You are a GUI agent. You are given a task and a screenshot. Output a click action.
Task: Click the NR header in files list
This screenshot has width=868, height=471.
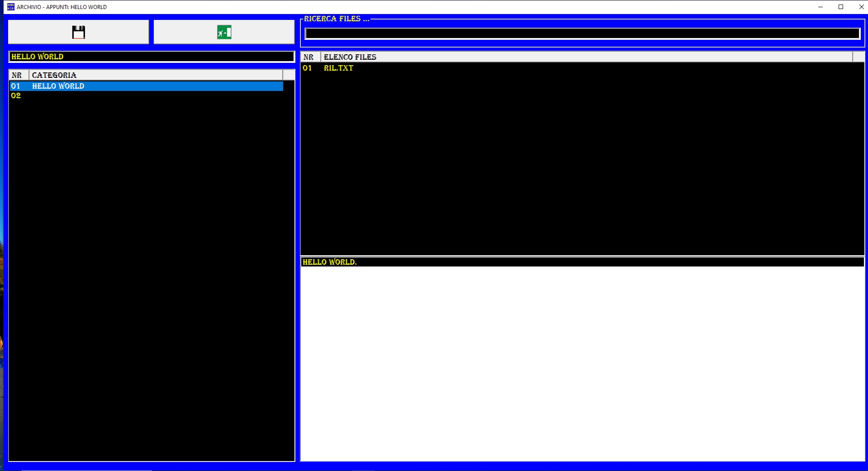point(311,57)
